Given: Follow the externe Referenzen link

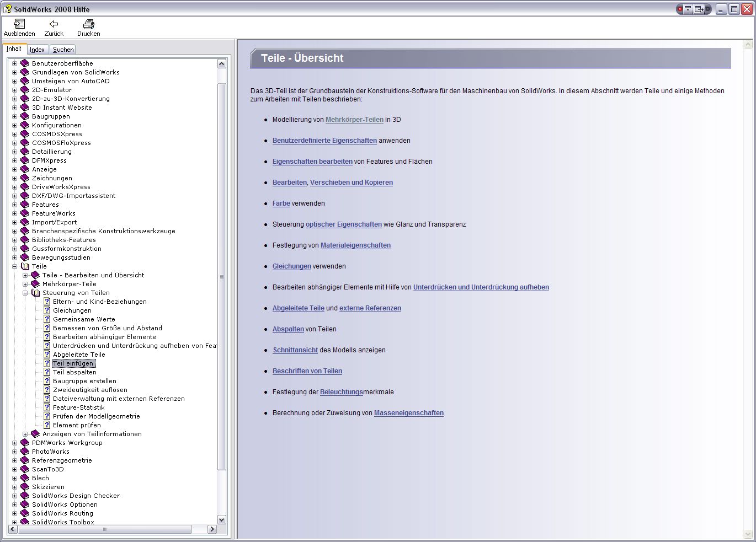Looking at the screenshot, I should [x=370, y=308].
